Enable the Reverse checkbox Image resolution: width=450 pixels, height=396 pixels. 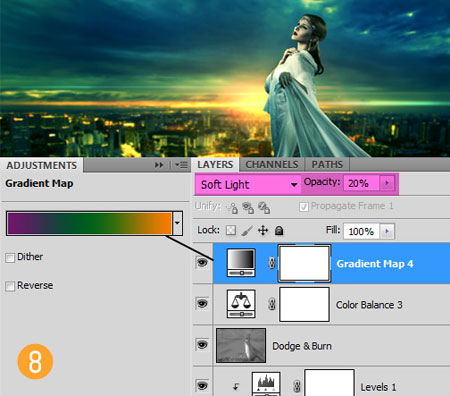pos(10,286)
